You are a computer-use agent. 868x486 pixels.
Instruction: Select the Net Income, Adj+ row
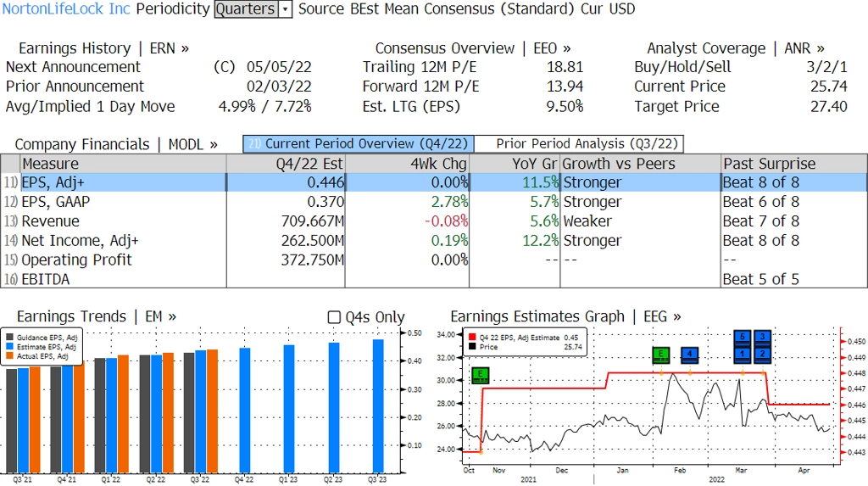[x=434, y=241]
